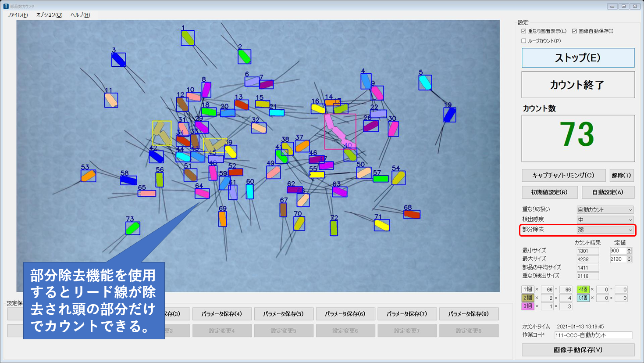This screenshot has width=644, height=363.
Task: Open the 検出感度 dropdown
Action: point(605,219)
